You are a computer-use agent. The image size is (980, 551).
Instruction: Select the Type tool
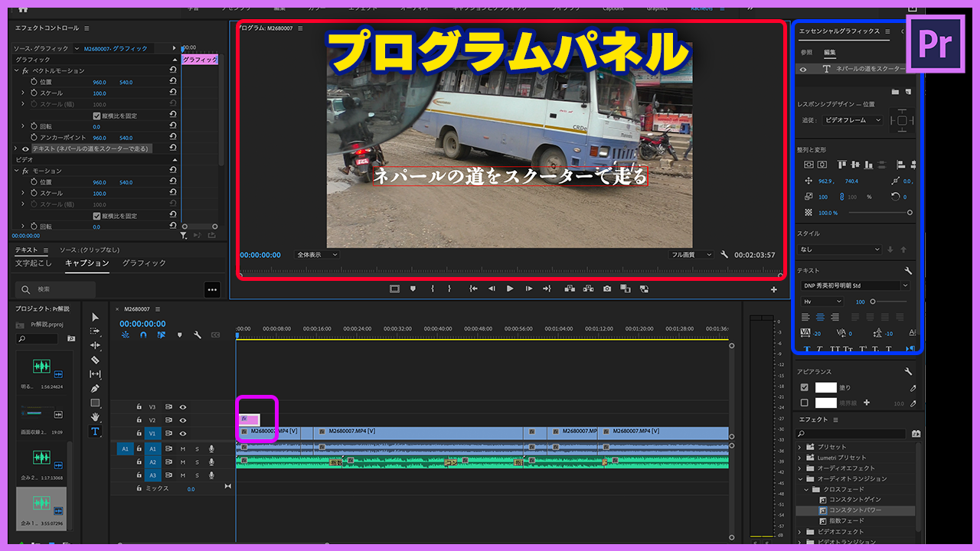point(95,432)
